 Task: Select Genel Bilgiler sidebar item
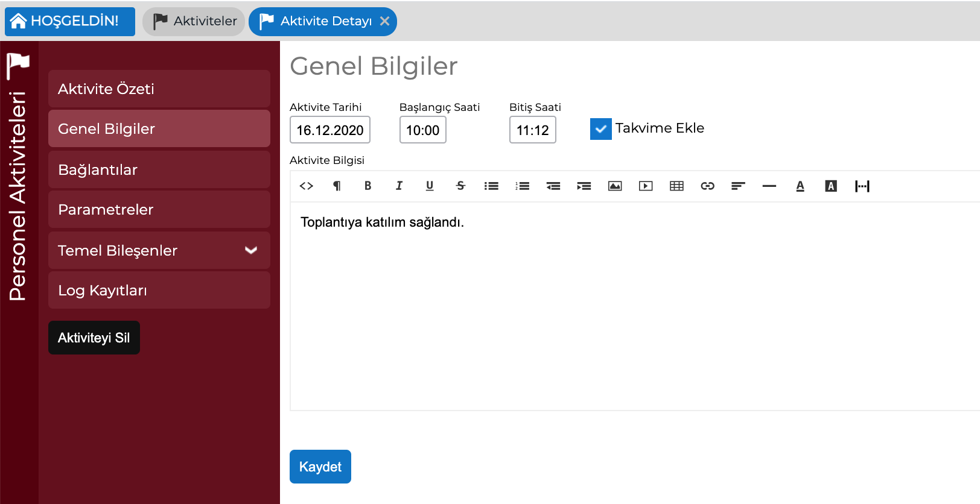[x=159, y=128]
